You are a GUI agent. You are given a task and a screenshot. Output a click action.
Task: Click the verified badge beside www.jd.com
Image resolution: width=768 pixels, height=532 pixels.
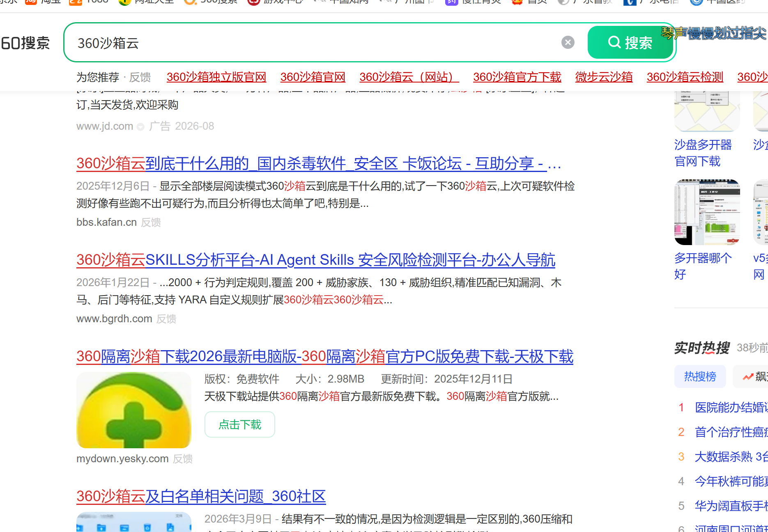[140, 127]
